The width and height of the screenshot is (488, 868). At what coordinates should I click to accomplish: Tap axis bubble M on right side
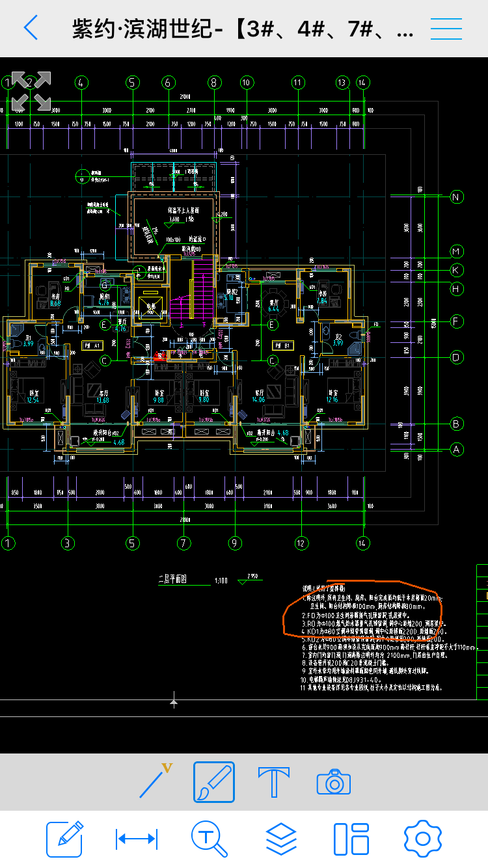pyautogui.click(x=456, y=251)
